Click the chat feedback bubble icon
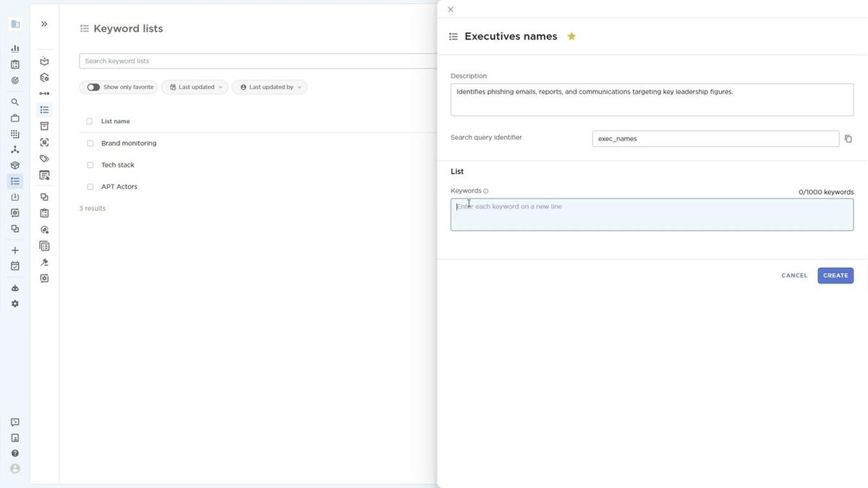868x488 pixels. click(x=15, y=422)
